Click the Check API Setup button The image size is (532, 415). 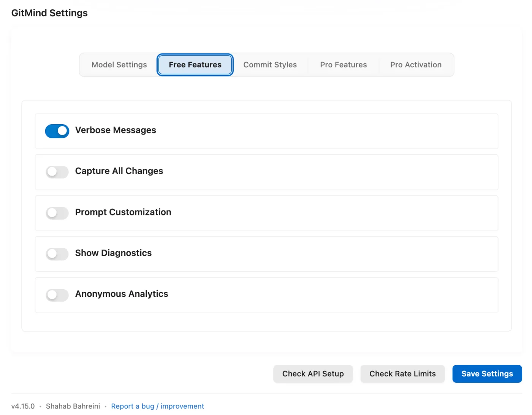(x=313, y=374)
